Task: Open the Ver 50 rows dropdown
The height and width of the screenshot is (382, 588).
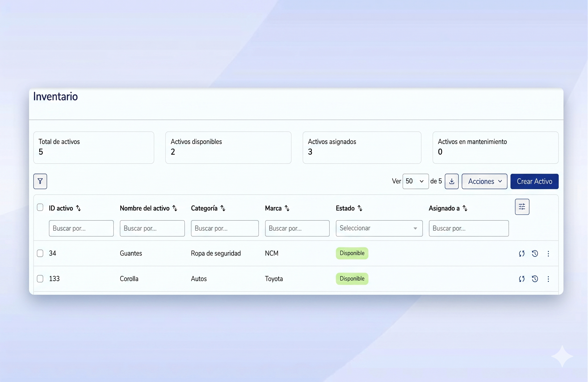Action: (x=416, y=181)
